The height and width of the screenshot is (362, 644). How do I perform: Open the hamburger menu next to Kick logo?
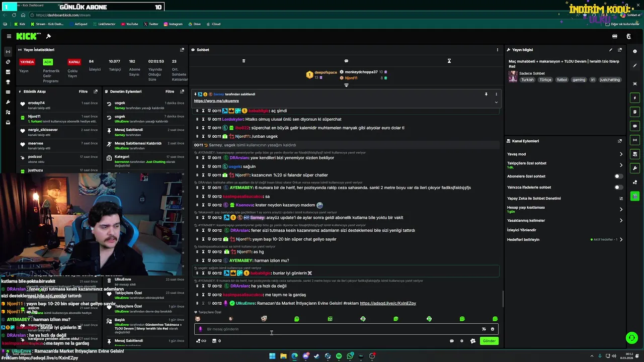tap(9, 36)
